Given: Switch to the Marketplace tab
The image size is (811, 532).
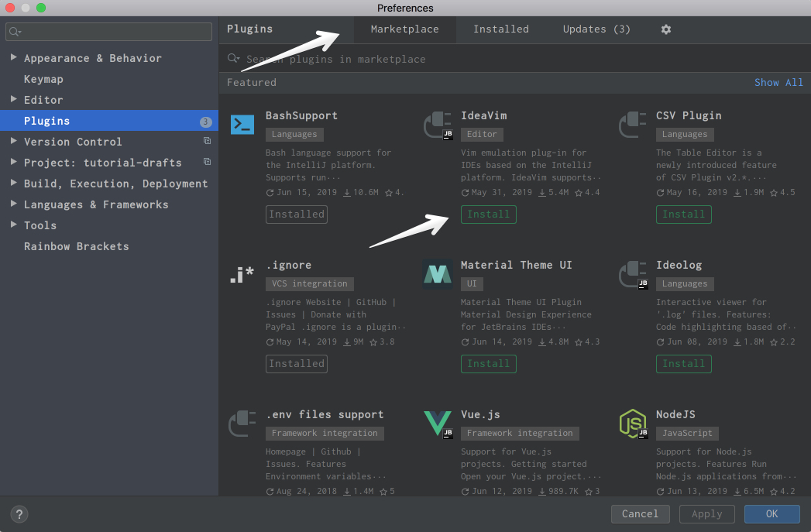Looking at the screenshot, I should 405,29.
